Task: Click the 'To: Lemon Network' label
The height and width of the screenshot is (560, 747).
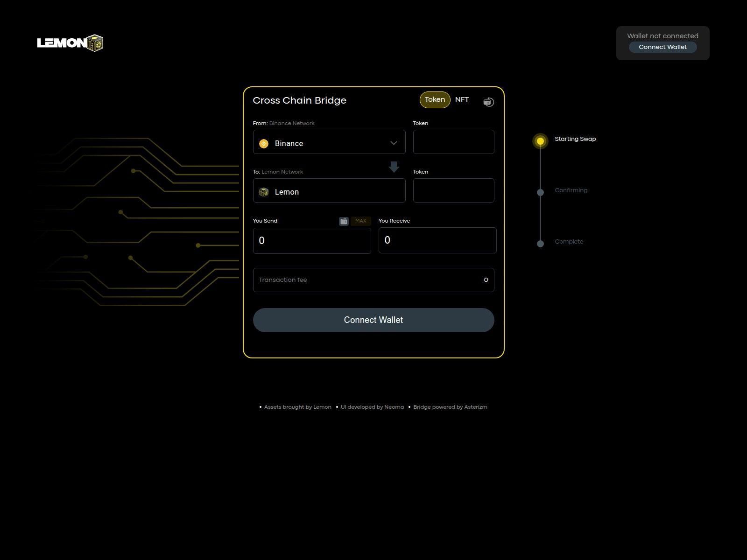Action: coord(278,172)
